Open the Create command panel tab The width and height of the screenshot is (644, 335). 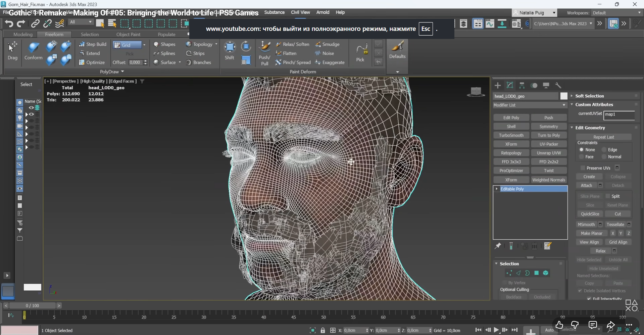tap(498, 85)
